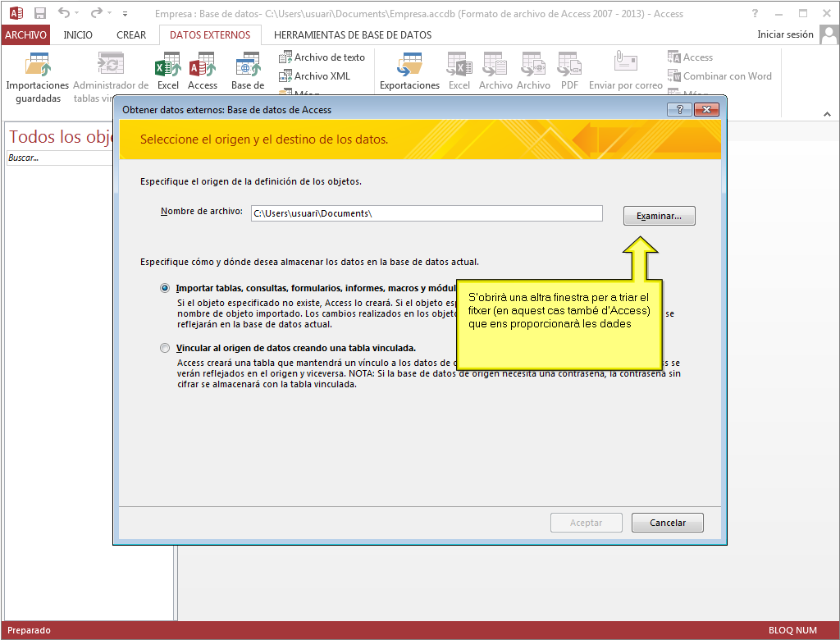Viewport: 840px width, 640px height.
Task: Click the Todos los objetos pane header
Action: tap(59, 137)
